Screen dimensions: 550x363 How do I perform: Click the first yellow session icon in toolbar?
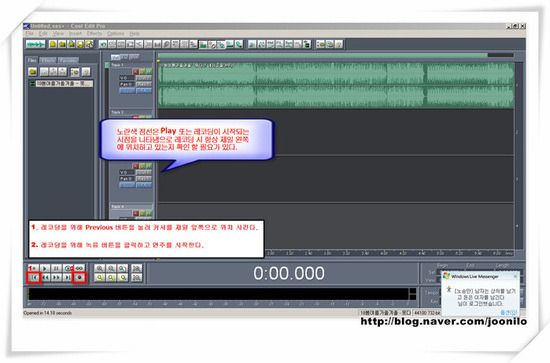[x=53, y=44]
